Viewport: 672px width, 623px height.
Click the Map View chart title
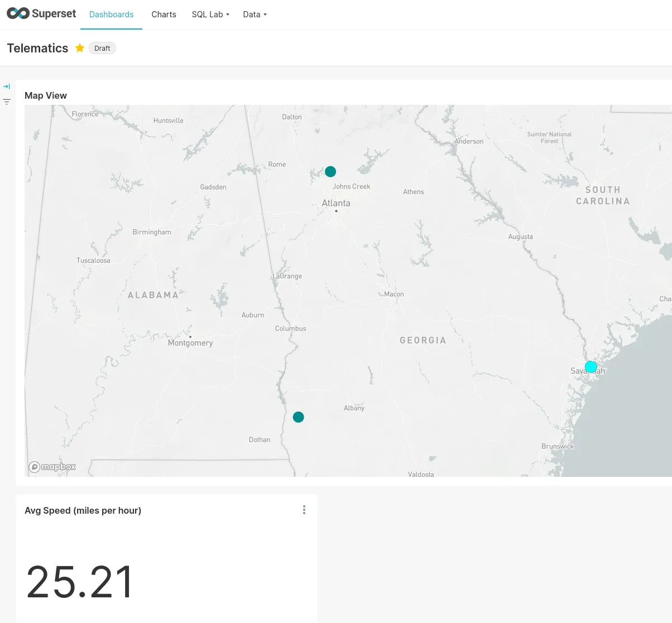pos(46,95)
